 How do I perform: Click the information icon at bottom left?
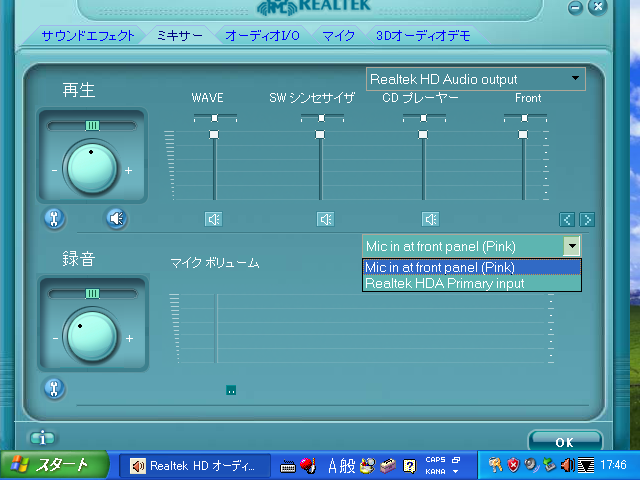pos(42,438)
